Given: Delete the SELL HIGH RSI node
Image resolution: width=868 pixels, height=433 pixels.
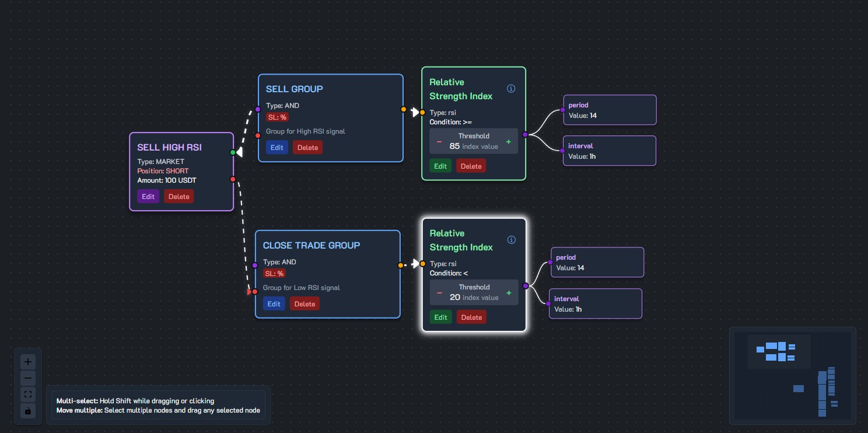Looking at the screenshot, I should [178, 196].
